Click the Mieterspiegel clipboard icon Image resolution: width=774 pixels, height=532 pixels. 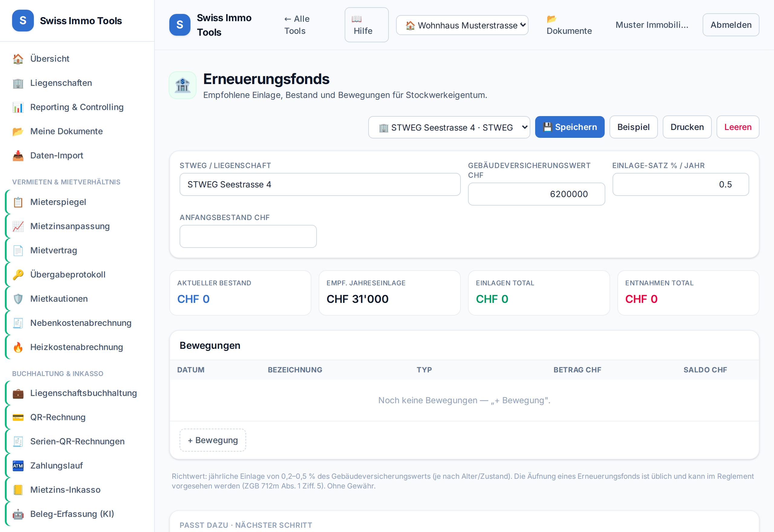tap(18, 202)
